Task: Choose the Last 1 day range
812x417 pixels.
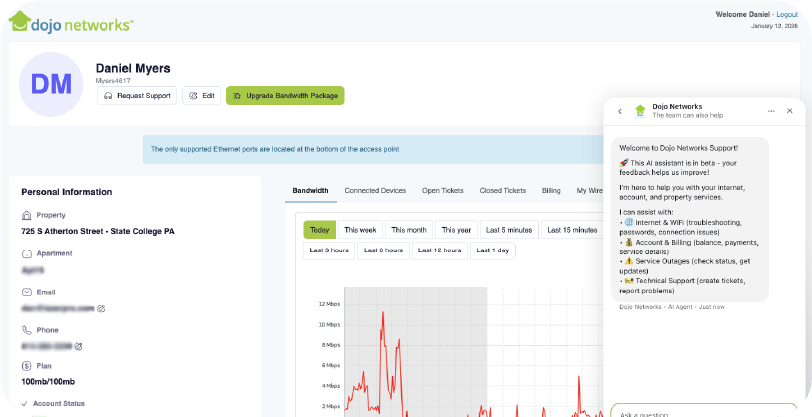Action: [x=493, y=250]
